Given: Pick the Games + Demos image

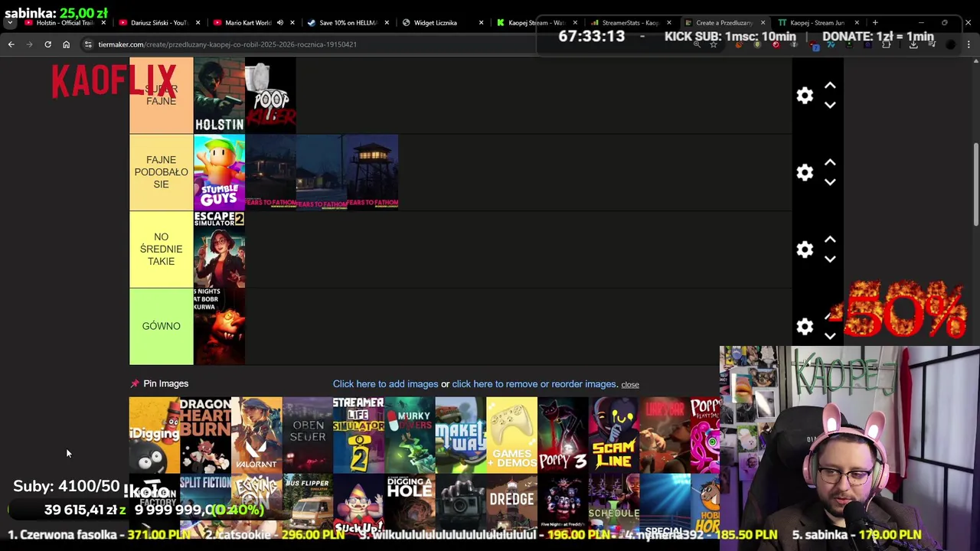Looking at the screenshot, I should [511, 435].
